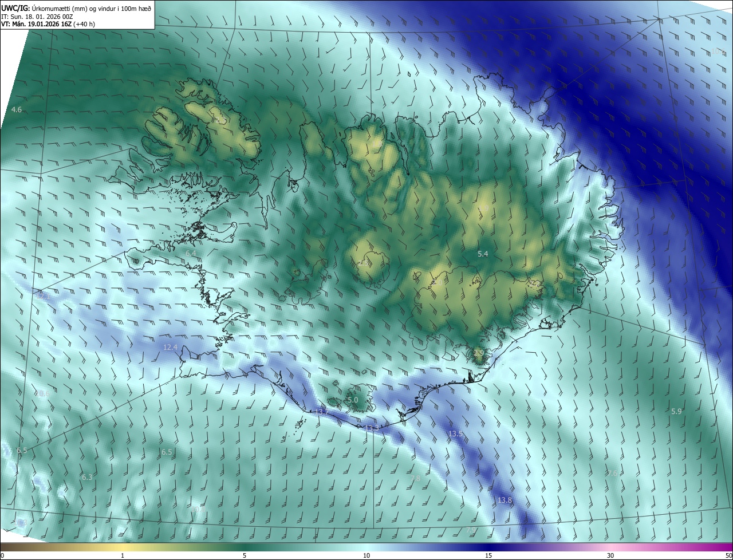Click the 6.4 value label

pos(191,253)
